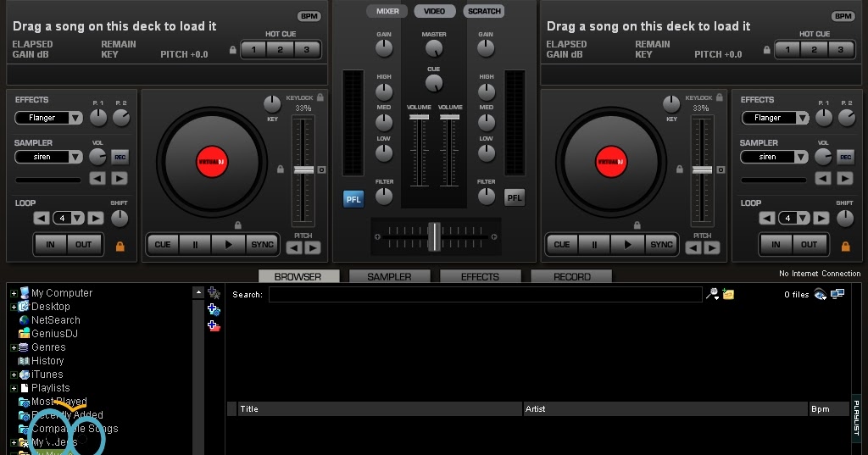
Task: Click the search options magnifier icon
Action: point(712,295)
